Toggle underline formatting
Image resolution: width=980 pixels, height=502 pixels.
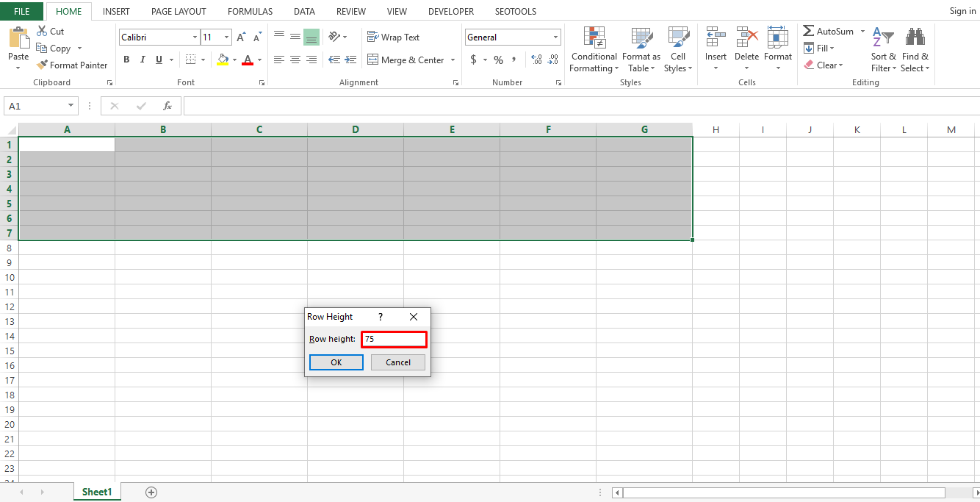click(157, 60)
